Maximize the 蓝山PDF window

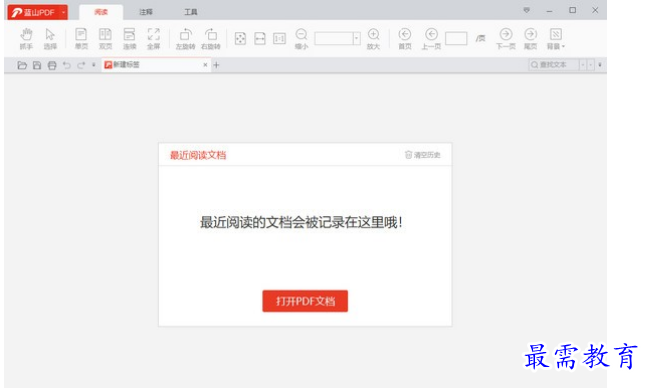pyautogui.click(x=573, y=10)
